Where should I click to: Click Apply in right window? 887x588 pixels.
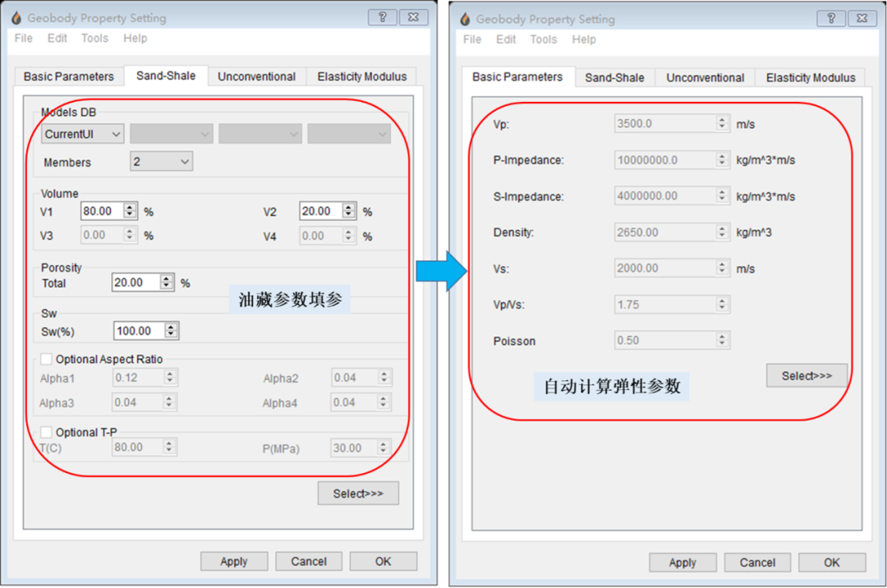tap(682, 563)
